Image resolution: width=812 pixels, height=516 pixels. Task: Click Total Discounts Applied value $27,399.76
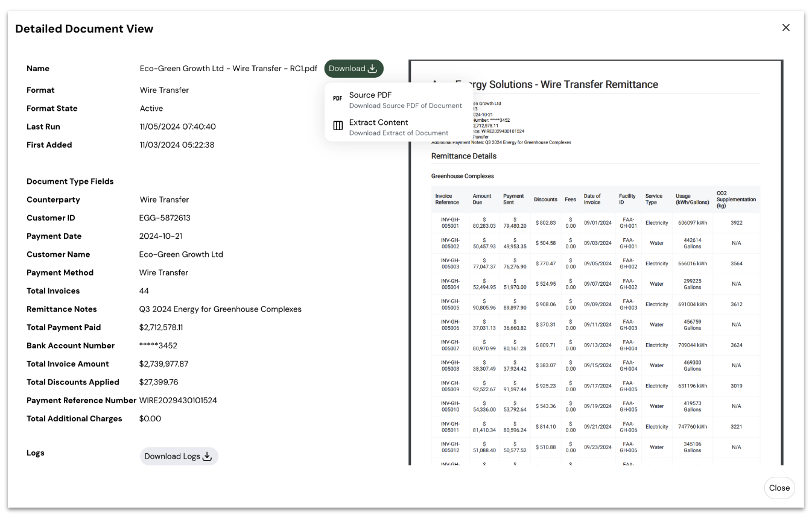(159, 382)
